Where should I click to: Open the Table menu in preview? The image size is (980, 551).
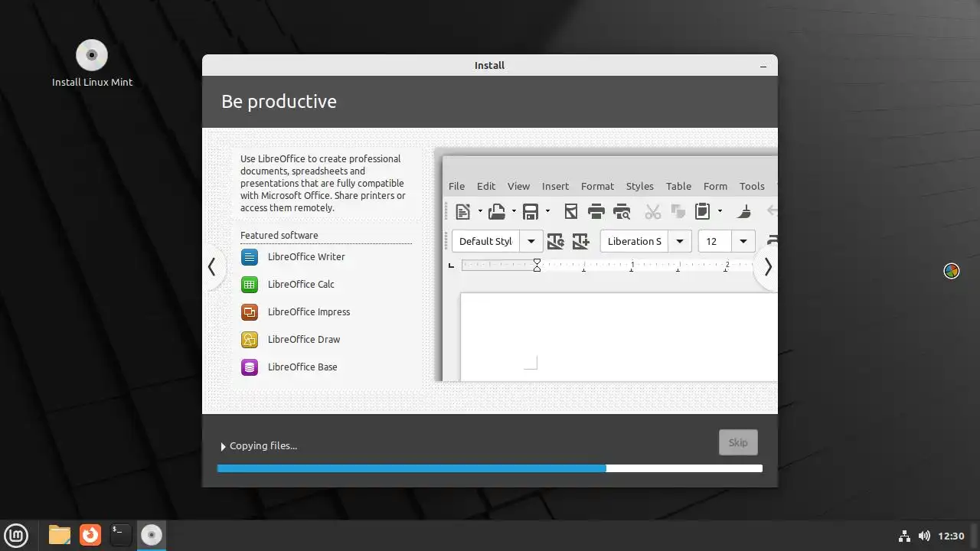click(678, 186)
